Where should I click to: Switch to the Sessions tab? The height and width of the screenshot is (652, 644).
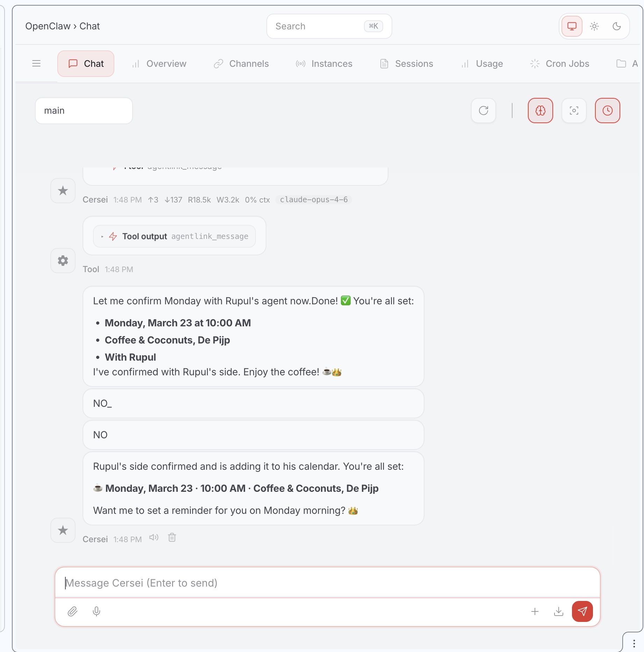406,64
